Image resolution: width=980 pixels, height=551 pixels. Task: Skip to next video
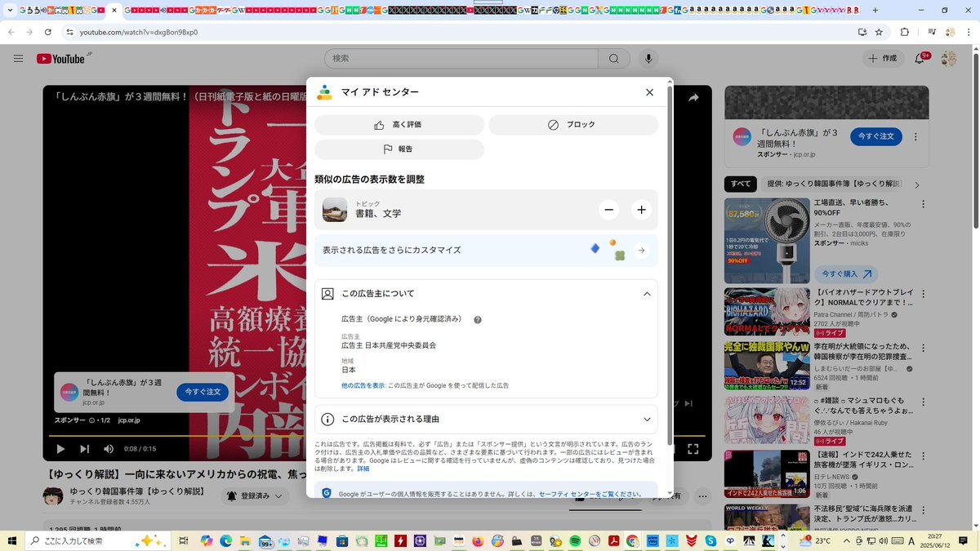[x=84, y=448]
